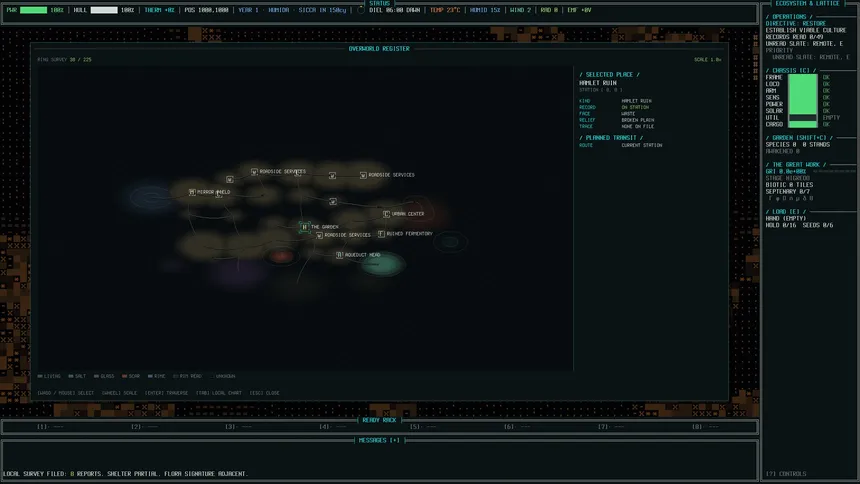Pick the Roadside Services marker on the far right
Viewport: 860px width, 484px height.
point(363,175)
